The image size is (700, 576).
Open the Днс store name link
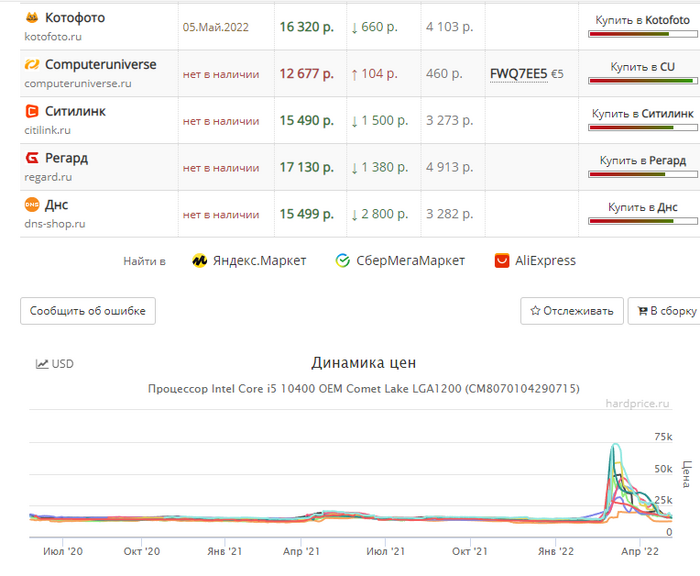point(57,205)
